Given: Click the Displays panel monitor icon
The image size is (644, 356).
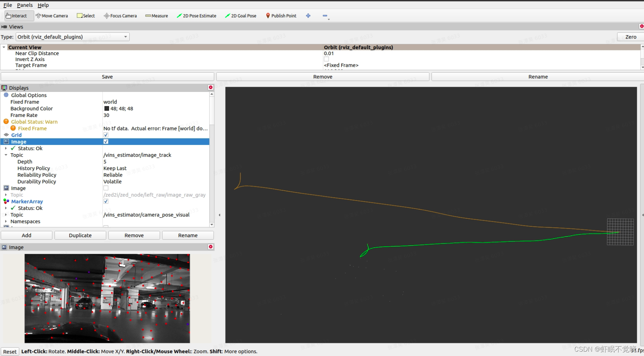Looking at the screenshot, I should (4, 88).
